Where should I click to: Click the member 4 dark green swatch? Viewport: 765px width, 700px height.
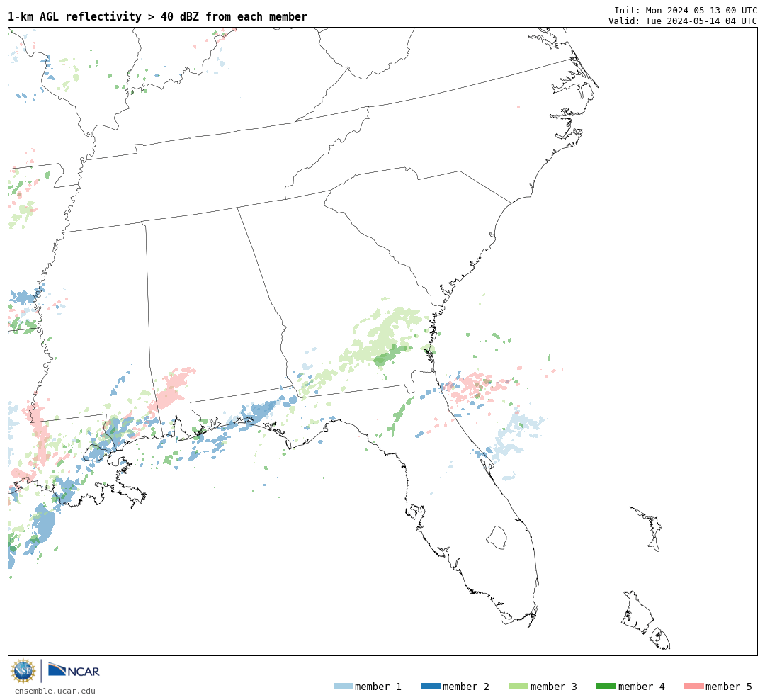pos(606,687)
